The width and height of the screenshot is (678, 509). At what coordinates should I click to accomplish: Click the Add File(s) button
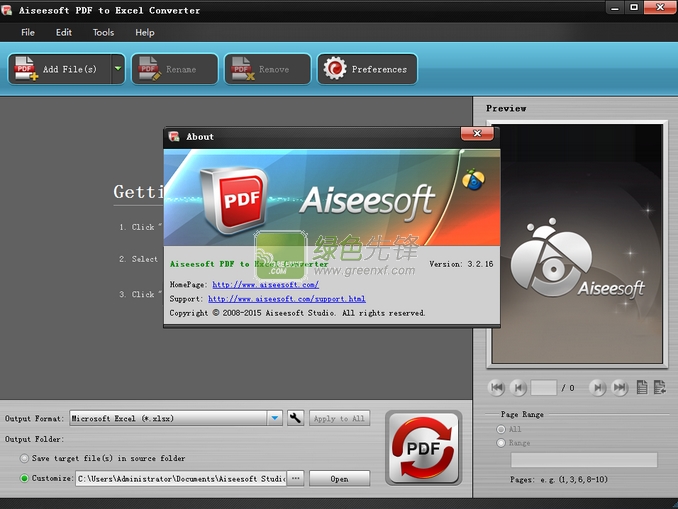[x=60, y=69]
